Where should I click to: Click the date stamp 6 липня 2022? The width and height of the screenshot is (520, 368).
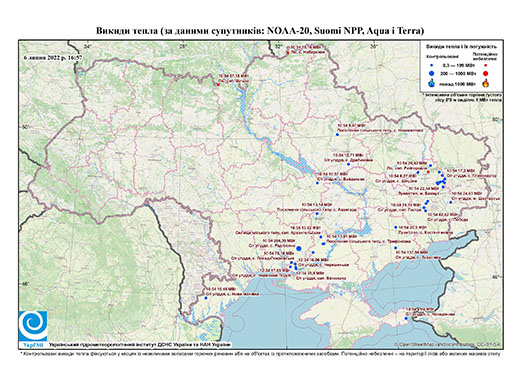53,57
